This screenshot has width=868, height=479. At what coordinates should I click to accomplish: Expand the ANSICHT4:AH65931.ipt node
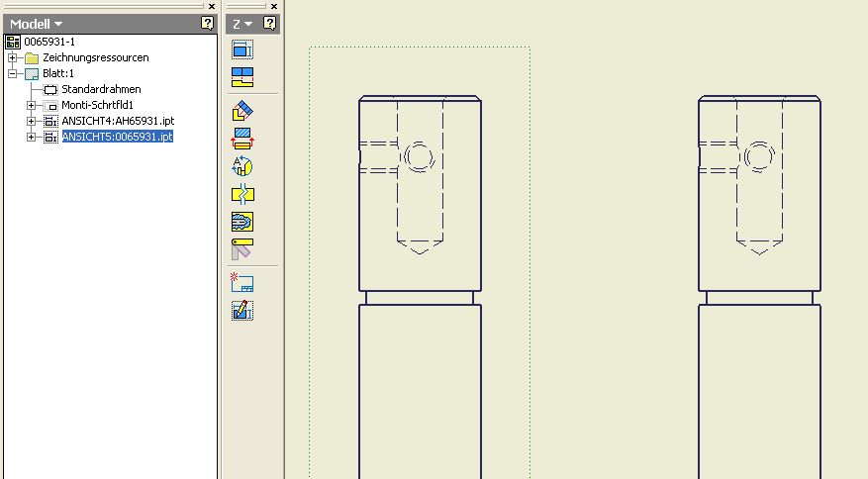click(31, 121)
